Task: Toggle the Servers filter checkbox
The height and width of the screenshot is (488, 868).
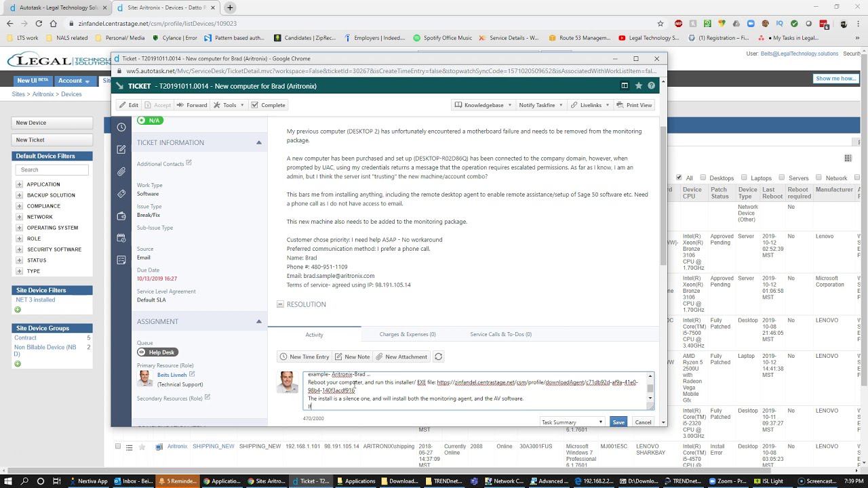Action: click(781, 178)
